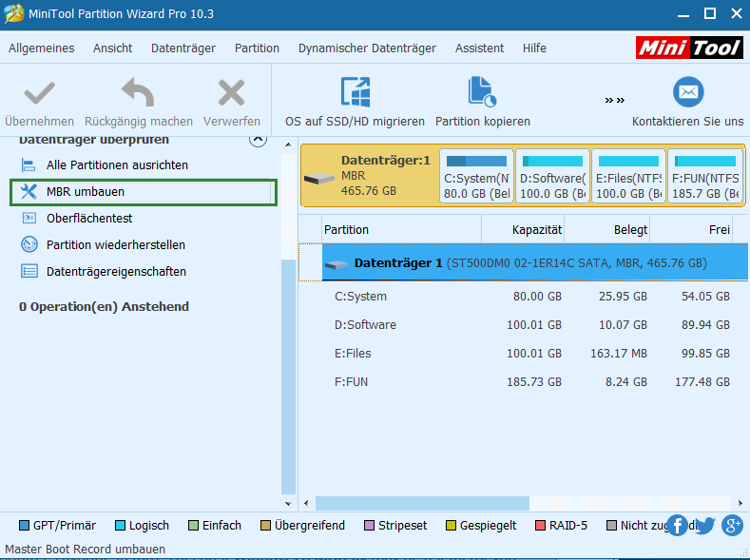Click Partition wiederherstellen icon
Image resolution: width=750 pixels, height=560 pixels.
(29, 244)
